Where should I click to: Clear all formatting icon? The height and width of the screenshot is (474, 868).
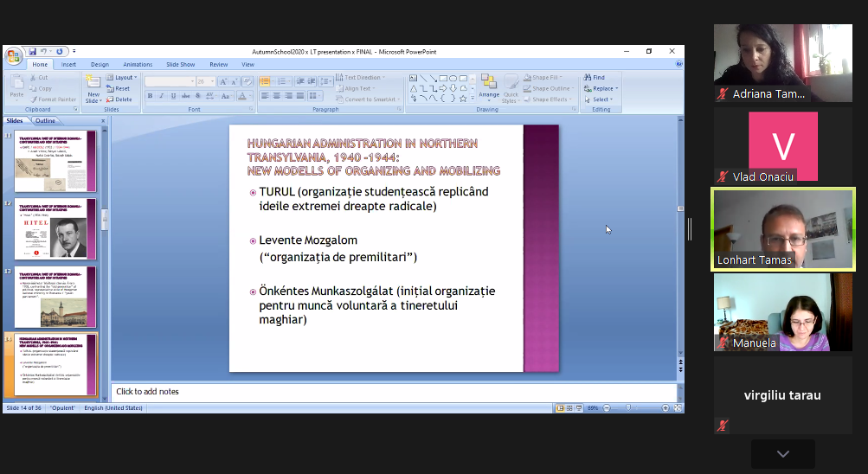click(x=248, y=81)
